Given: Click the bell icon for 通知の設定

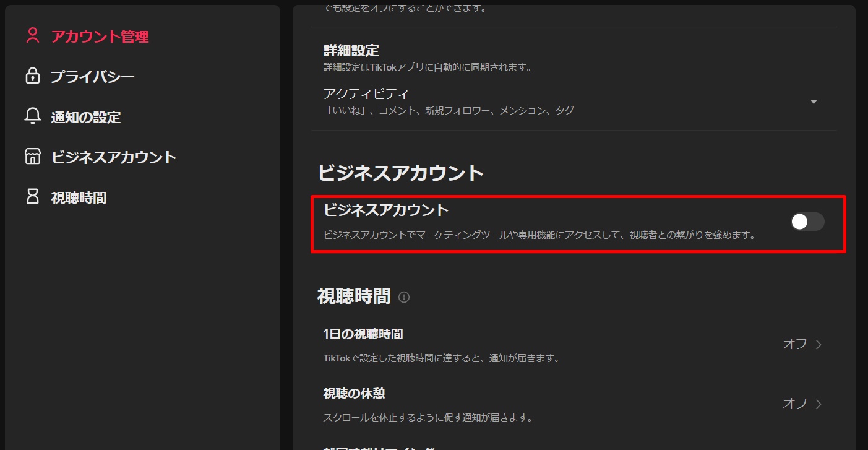Looking at the screenshot, I should coord(32,116).
